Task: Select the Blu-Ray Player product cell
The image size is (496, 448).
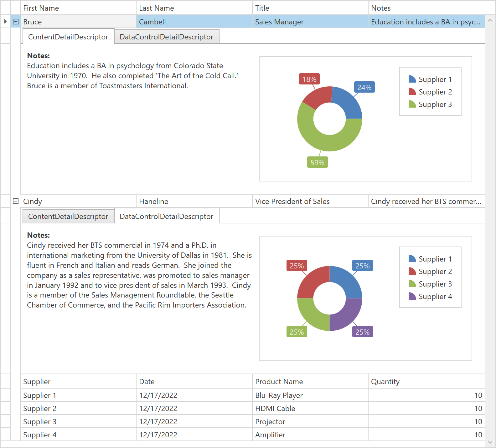Action: click(x=310, y=395)
